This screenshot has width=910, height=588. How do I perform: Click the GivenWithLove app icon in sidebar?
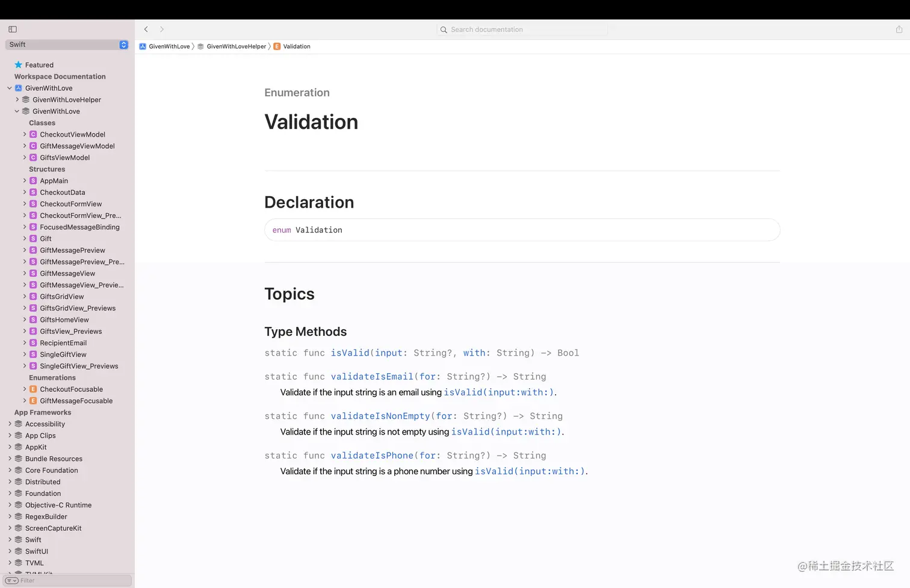(x=18, y=88)
